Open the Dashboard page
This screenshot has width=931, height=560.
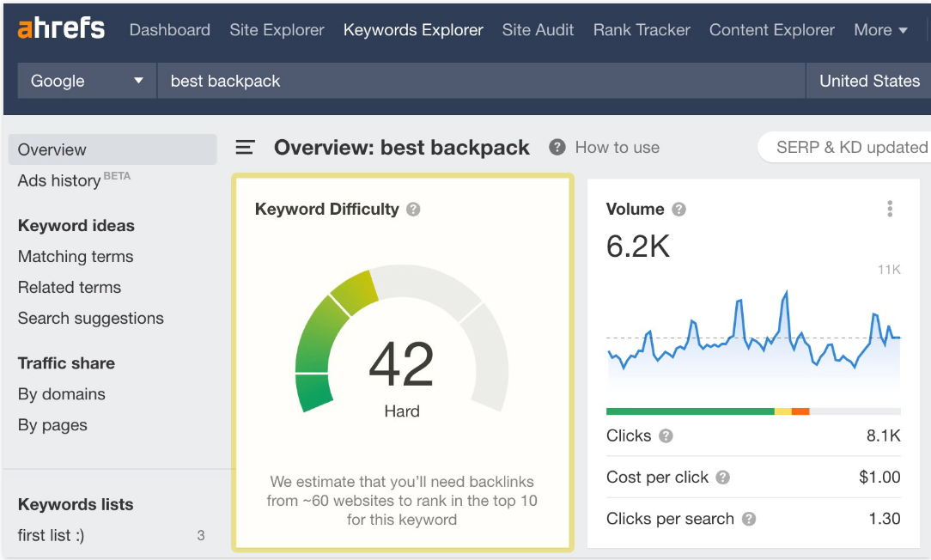(170, 30)
